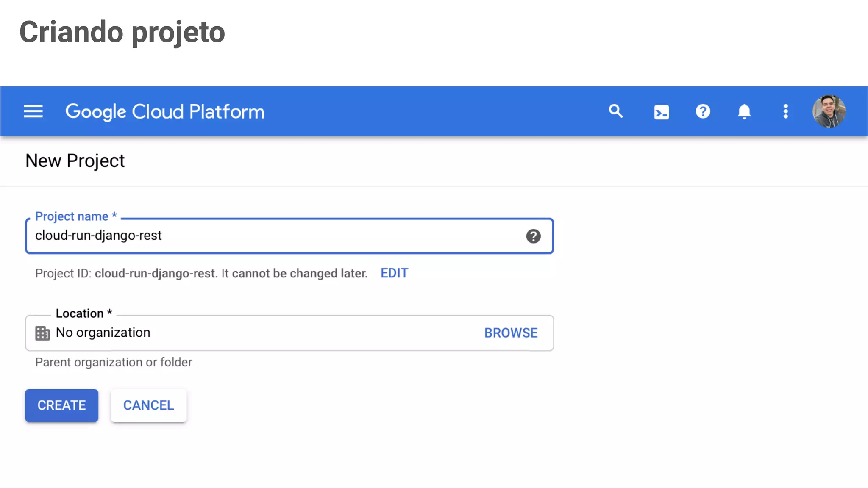Click the Project name input field
The image size is (868, 488).
click(289, 236)
